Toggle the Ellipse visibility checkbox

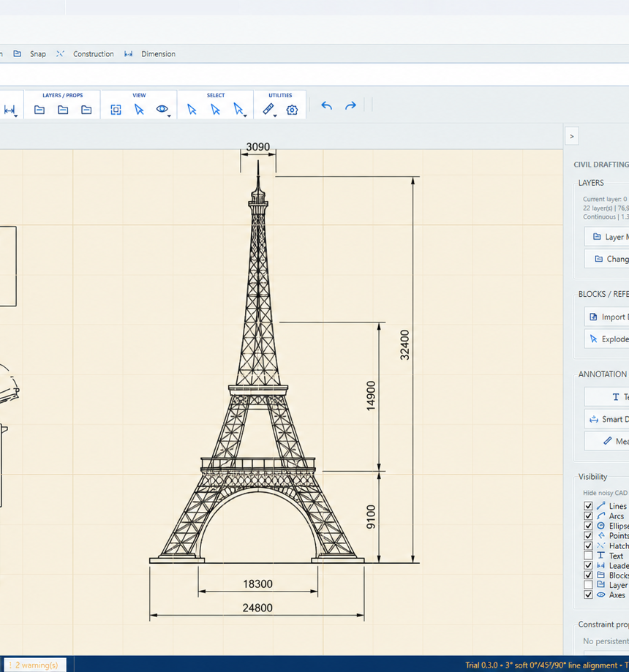[x=588, y=526]
